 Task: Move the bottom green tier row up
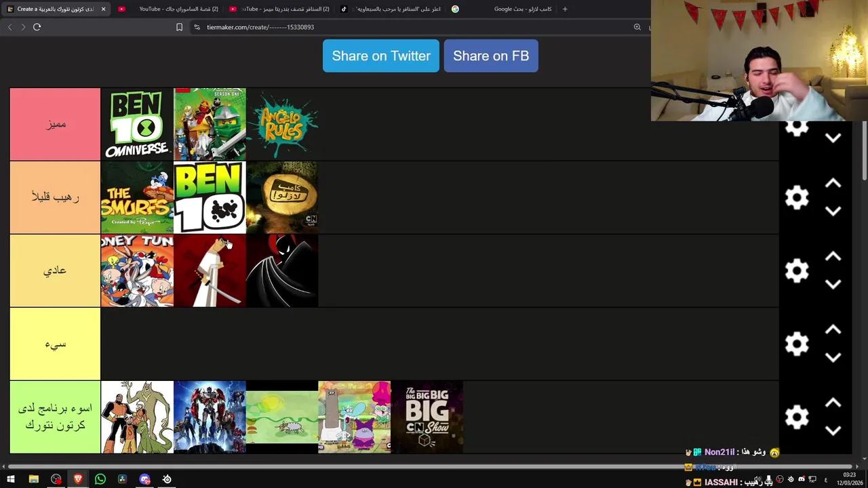click(833, 403)
